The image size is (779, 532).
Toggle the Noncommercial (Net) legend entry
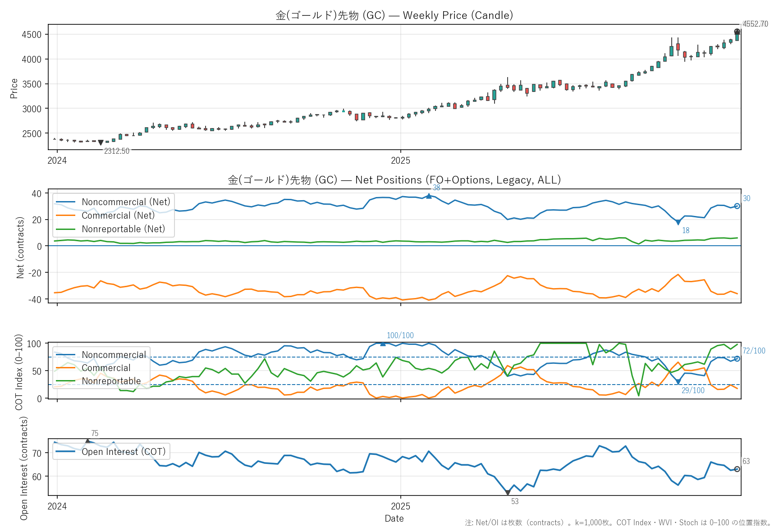click(x=126, y=202)
